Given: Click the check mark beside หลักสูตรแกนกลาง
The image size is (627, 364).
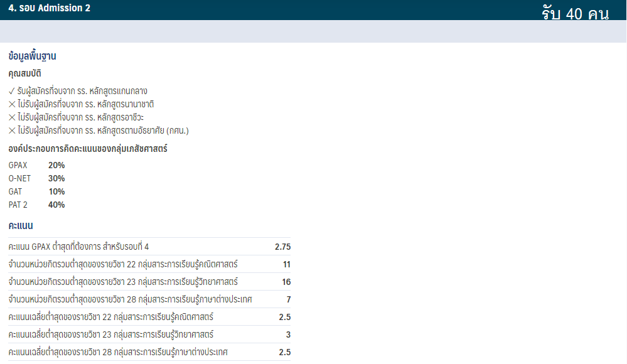Looking at the screenshot, I should click(x=12, y=91).
